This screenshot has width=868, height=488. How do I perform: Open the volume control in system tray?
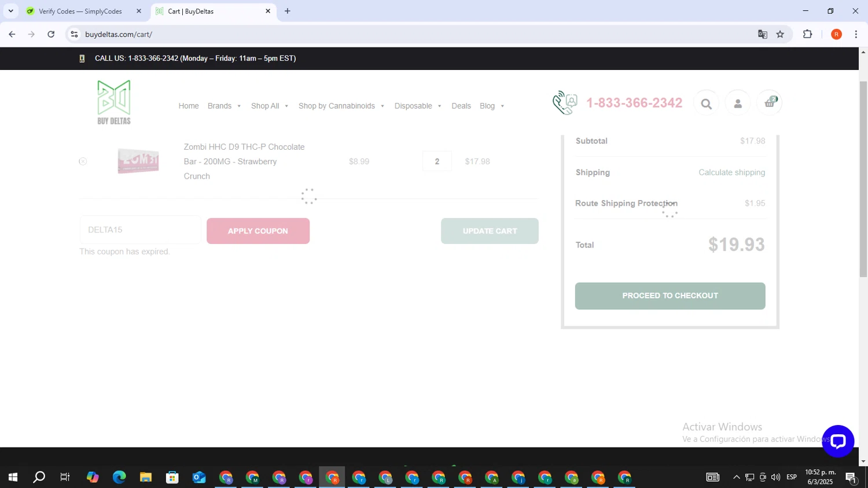tap(775, 477)
